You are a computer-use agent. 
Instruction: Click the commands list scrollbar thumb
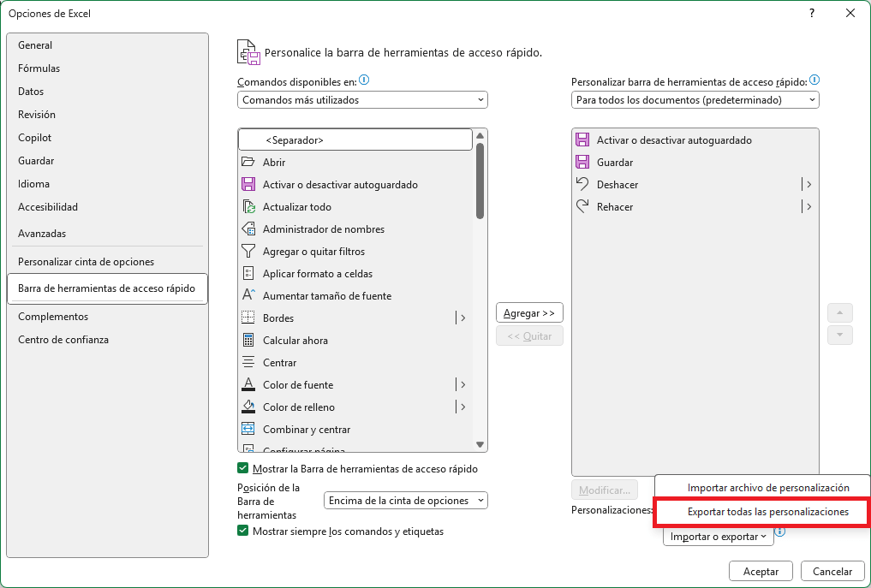click(480, 181)
